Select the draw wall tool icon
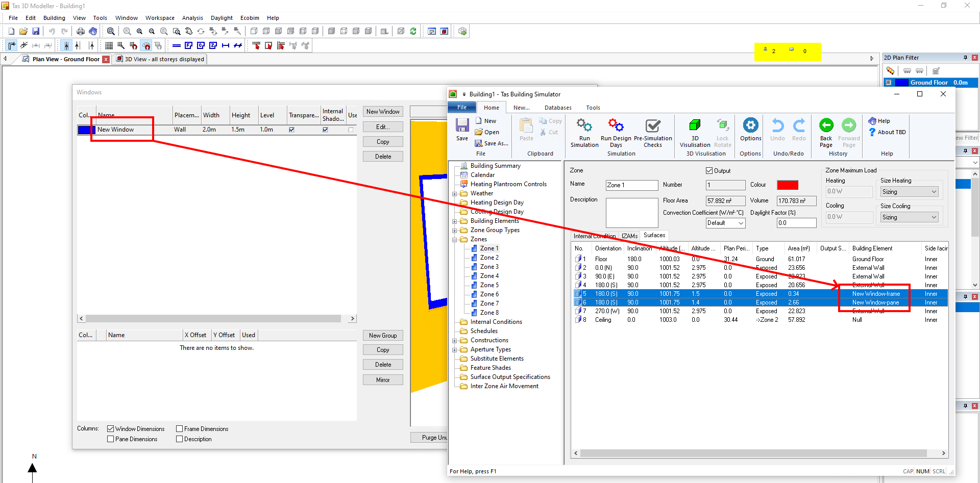The image size is (980, 483). tap(11, 45)
